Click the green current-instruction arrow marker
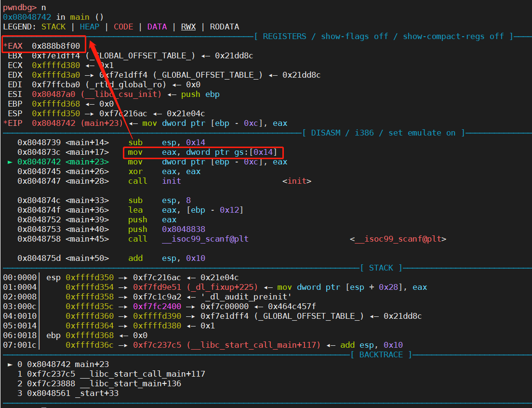The height and width of the screenshot is (408, 532). click(10, 162)
